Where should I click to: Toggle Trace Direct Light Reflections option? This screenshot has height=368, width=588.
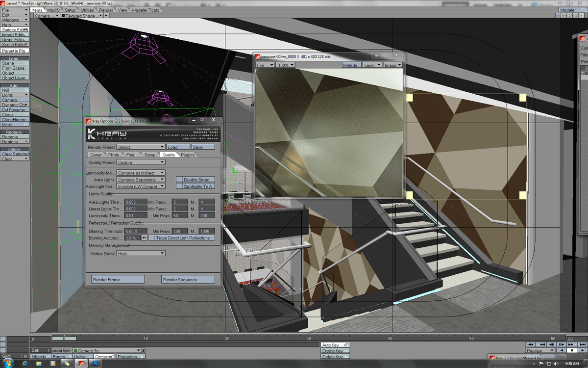click(182, 238)
